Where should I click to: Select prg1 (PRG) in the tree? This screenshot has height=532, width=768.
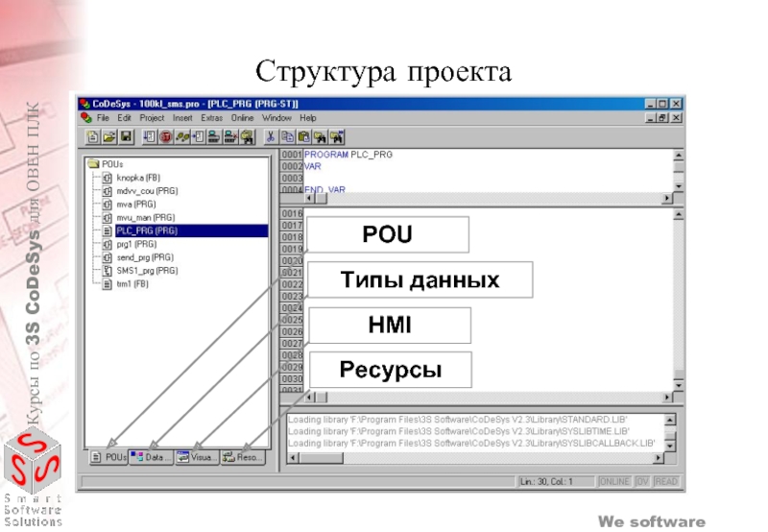point(136,244)
